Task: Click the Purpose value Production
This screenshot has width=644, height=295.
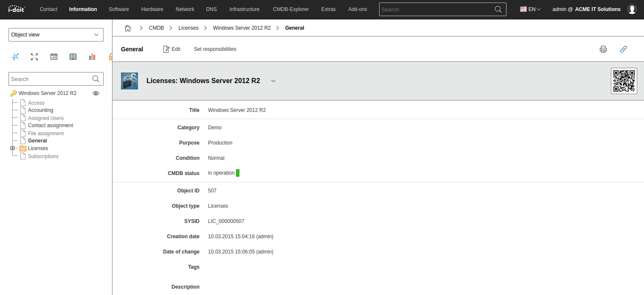Action: [220, 143]
